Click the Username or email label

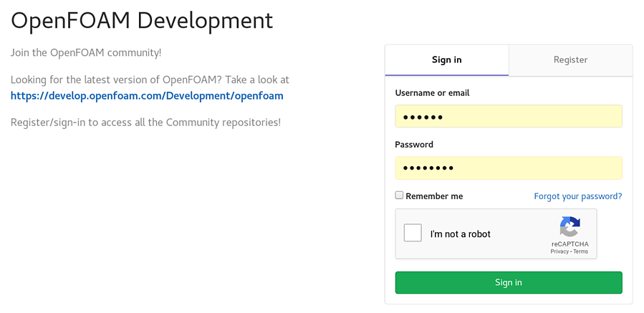tap(432, 93)
